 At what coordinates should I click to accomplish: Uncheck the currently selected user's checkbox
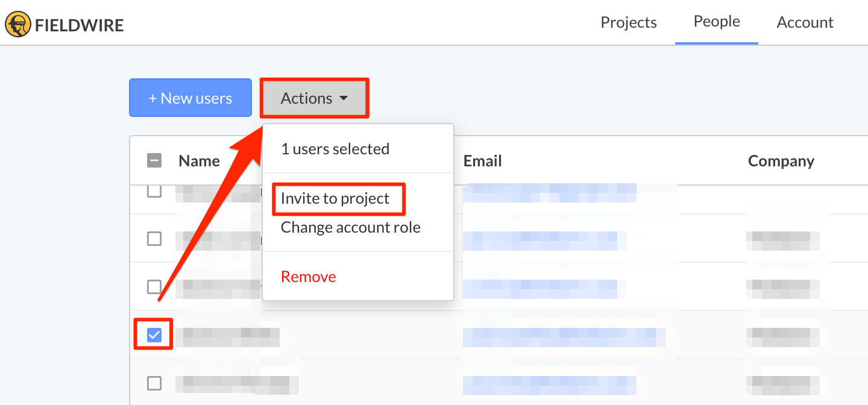click(x=153, y=333)
